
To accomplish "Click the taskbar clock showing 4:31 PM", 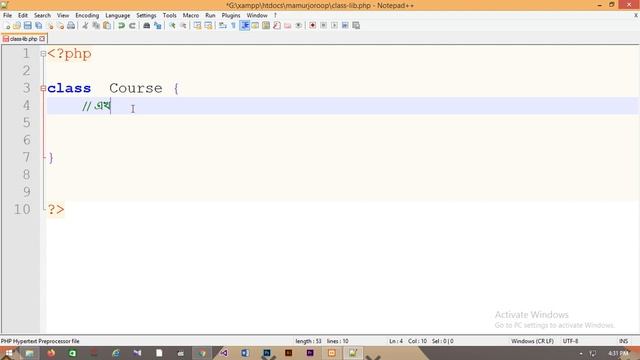I will point(618,353).
